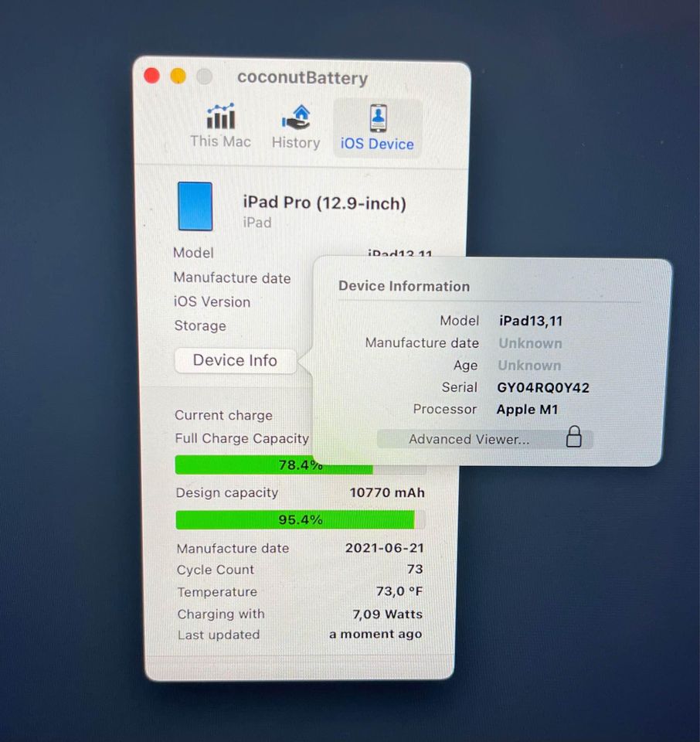Click the Unknown value next to Age

click(x=529, y=366)
